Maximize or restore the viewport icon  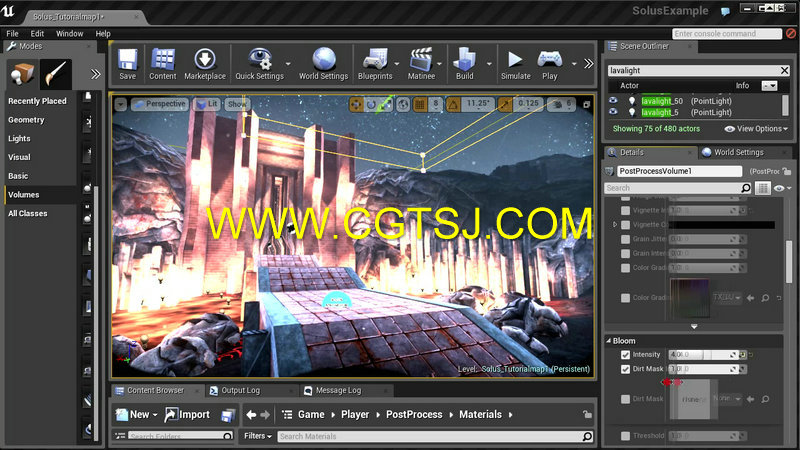click(x=587, y=105)
